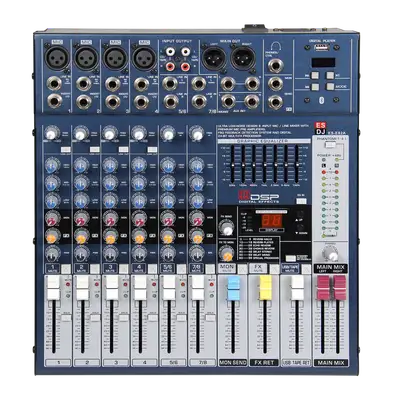Adjust the orange FX TO MON knob
Screen dimensions: 400x400
[x=227, y=255]
